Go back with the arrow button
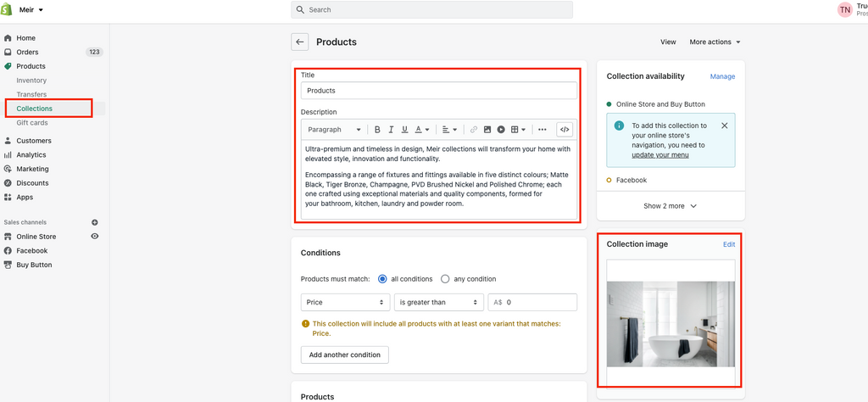The image size is (868, 402). 299,42
